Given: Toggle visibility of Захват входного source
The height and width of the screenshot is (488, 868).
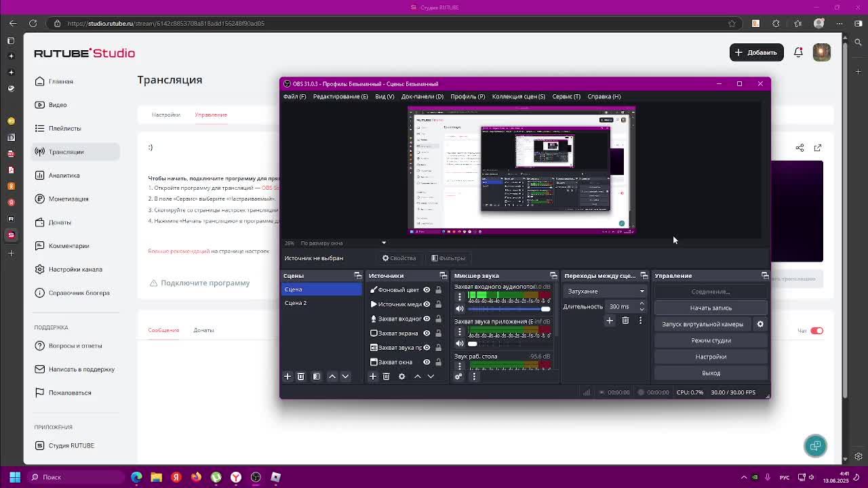Looking at the screenshot, I should [427, 319].
